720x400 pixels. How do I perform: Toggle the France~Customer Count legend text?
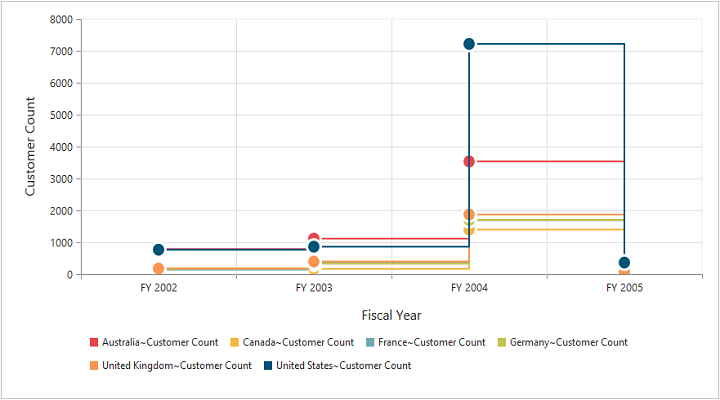click(431, 342)
